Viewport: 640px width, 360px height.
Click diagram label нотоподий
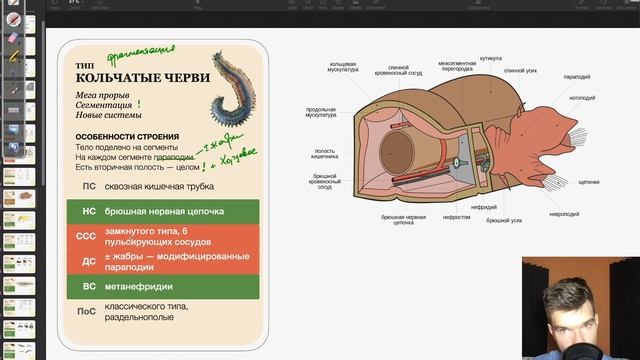pyautogui.click(x=582, y=98)
